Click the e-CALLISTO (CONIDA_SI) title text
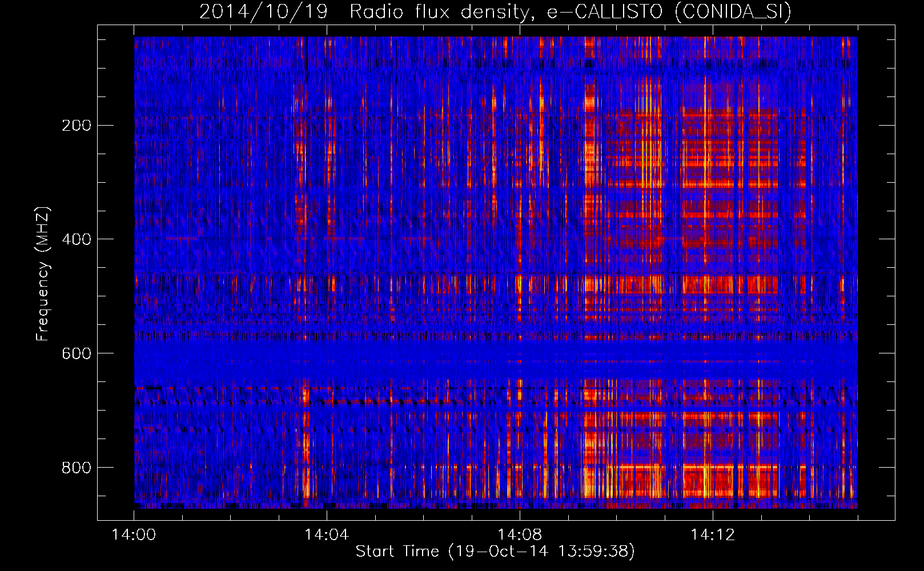Image resolution: width=924 pixels, height=571 pixels. click(x=669, y=12)
